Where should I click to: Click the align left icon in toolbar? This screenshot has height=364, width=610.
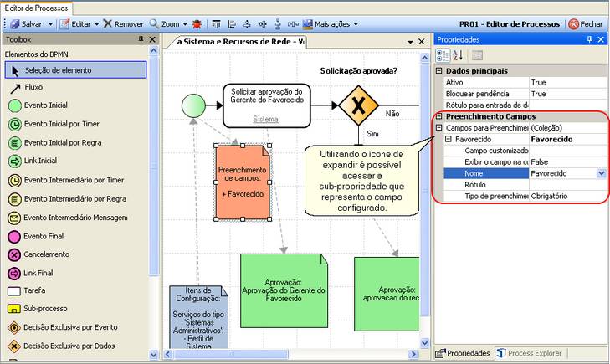click(x=232, y=24)
